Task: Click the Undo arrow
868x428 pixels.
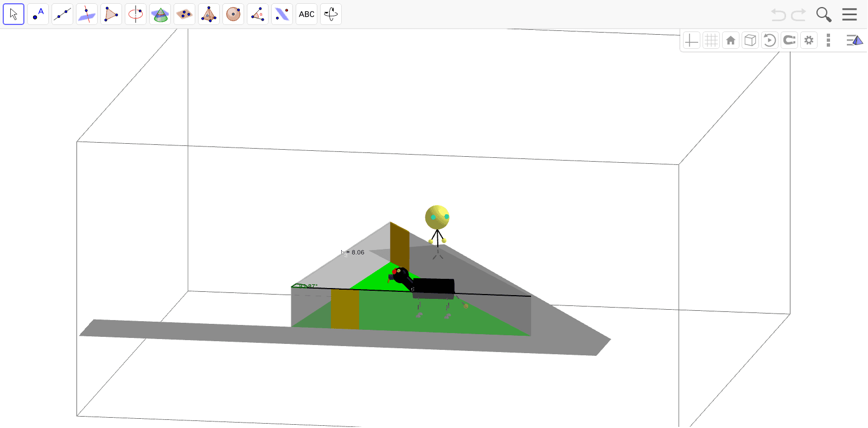Action: 778,15
